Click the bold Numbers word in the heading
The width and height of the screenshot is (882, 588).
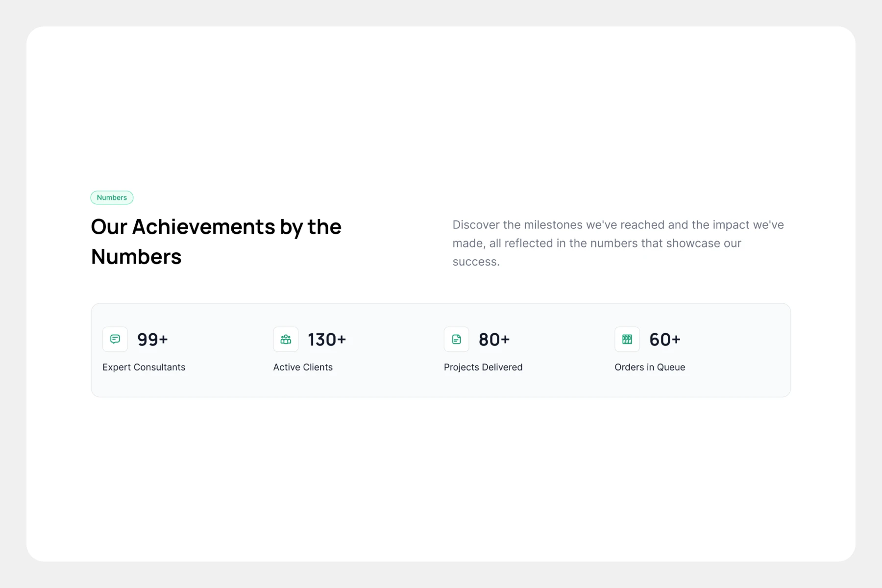(x=136, y=257)
